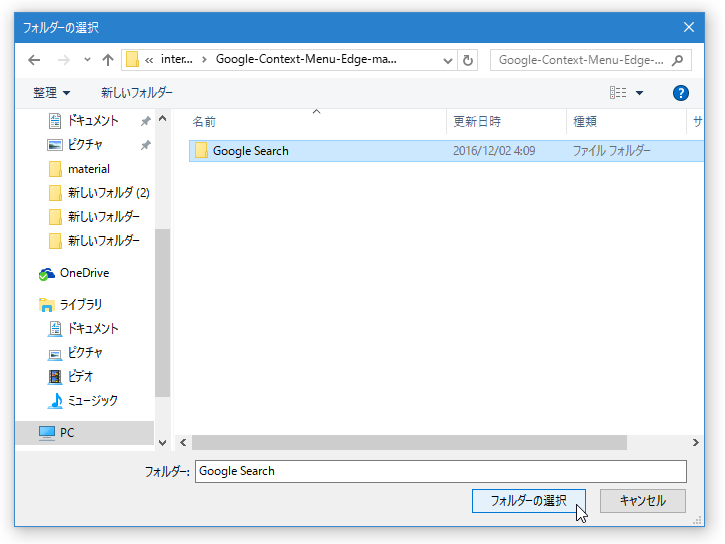725x544 pixels.
Task: Open the ドキュメント library
Action: pos(93,329)
